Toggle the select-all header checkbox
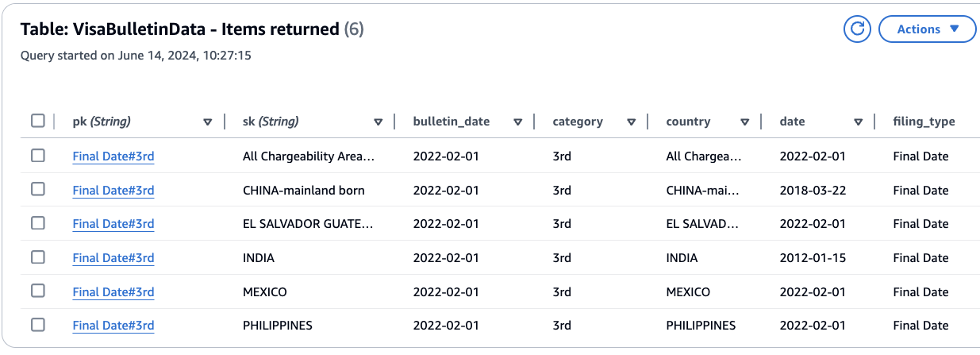The width and height of the screenshot is (980, 355). tap(38, 122)
